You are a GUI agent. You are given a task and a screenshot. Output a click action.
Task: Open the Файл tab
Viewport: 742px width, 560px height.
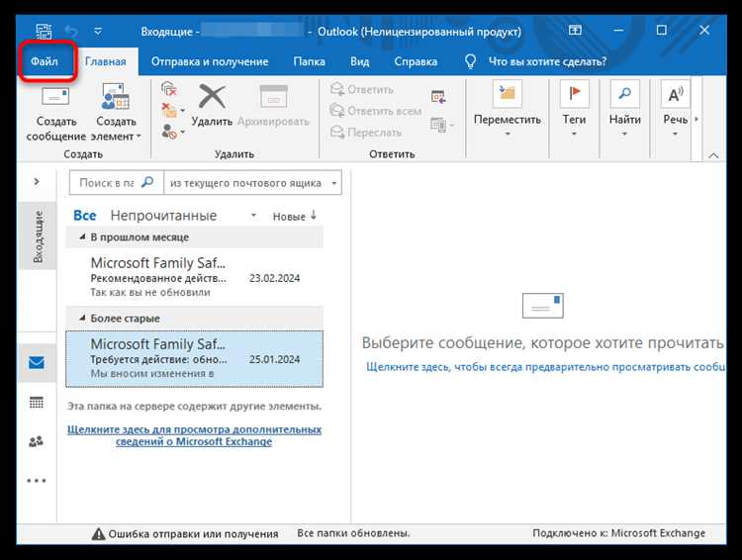pos(45,61)
